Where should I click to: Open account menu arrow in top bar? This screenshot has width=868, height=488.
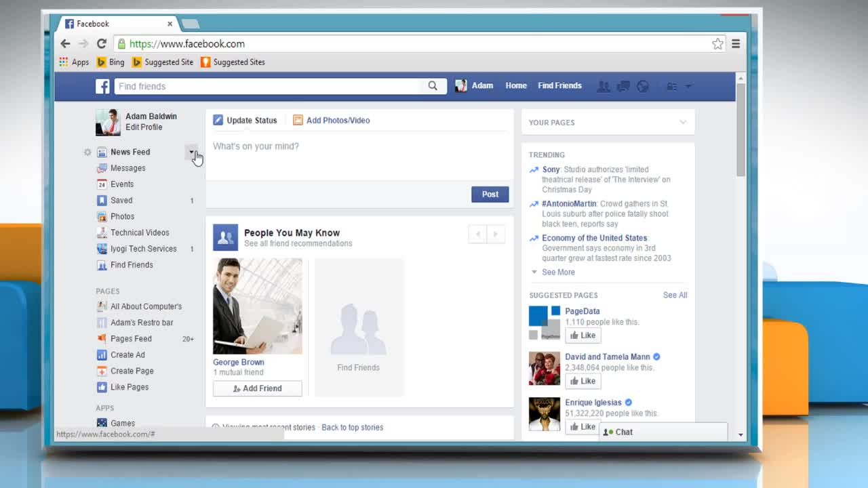[688, 86]
